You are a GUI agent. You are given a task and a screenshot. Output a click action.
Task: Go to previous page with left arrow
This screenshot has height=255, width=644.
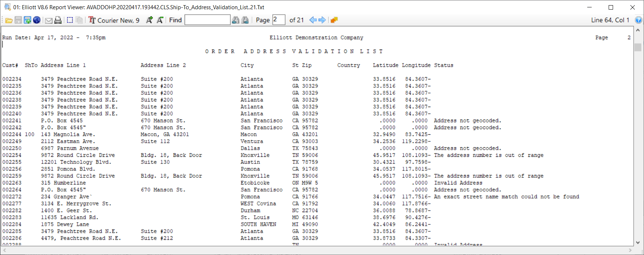pos(313,20)
